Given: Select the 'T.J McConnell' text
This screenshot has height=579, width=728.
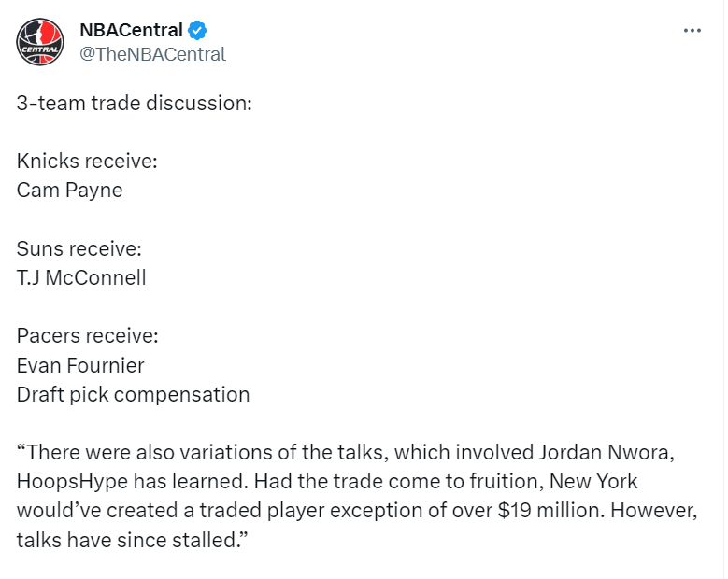Looking at the screenshot, I should [x=81, y=278].
